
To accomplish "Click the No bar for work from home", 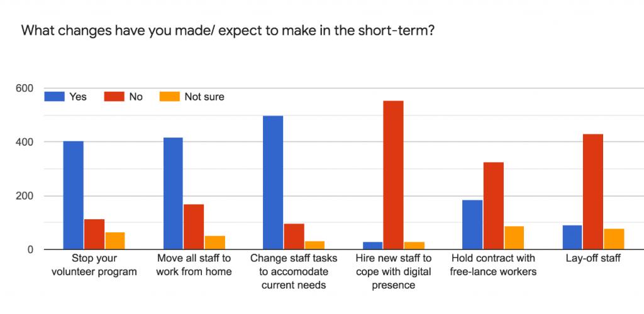I will pos(194,227).
